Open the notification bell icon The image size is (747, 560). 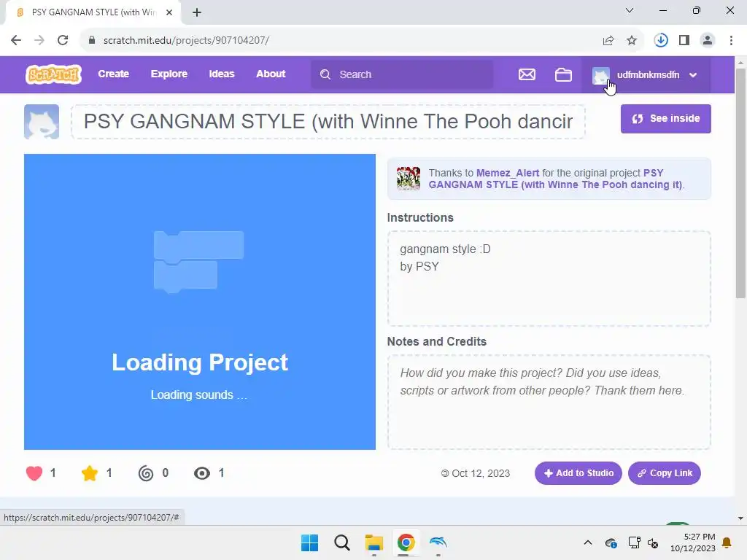(727, 542)
